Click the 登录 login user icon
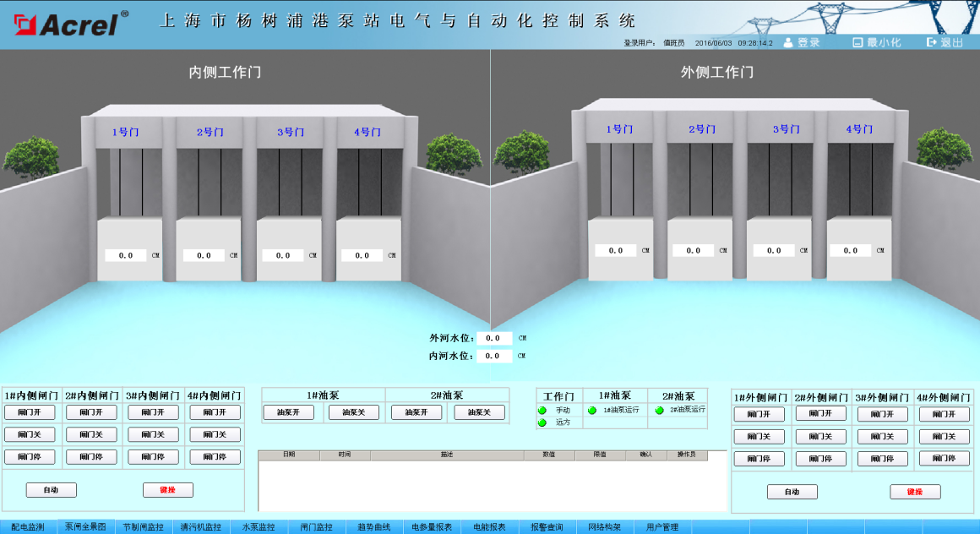This screenshot has height=534, width=980. (x=788, y=42)
